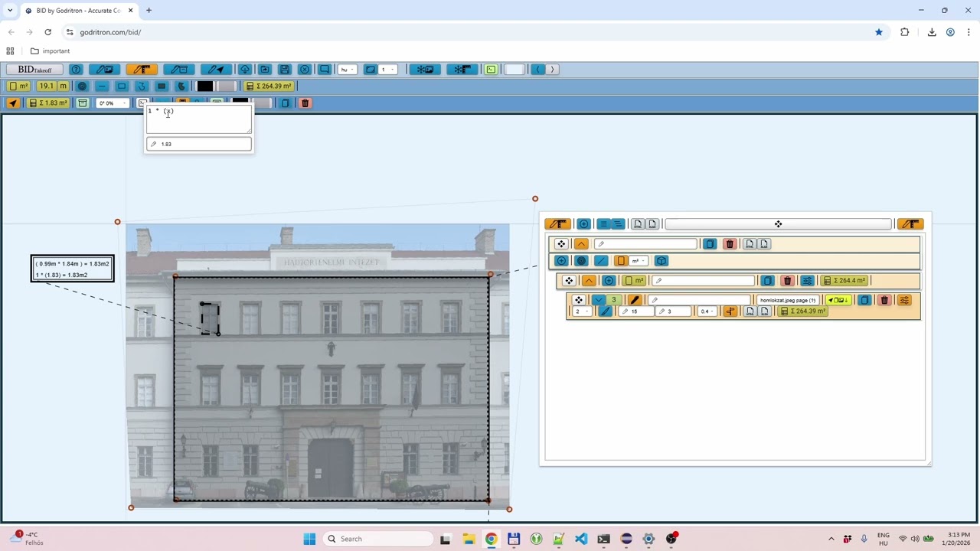980x551 pixels.
Task: Click the orange signpost icon in bottom panel row
Action: (730, 311)
